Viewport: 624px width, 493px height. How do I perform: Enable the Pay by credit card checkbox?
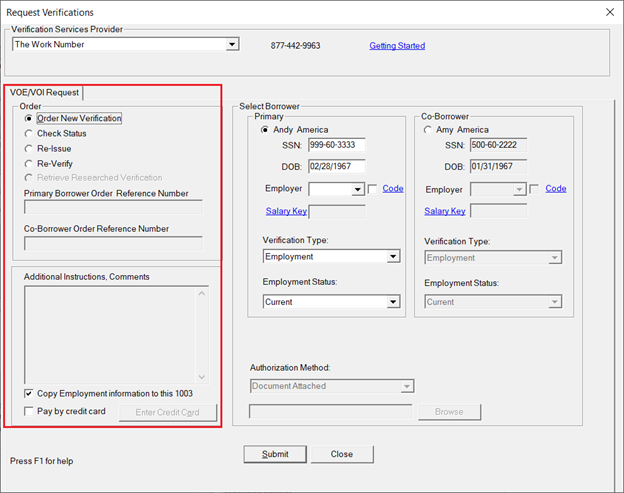coord(28,411)
